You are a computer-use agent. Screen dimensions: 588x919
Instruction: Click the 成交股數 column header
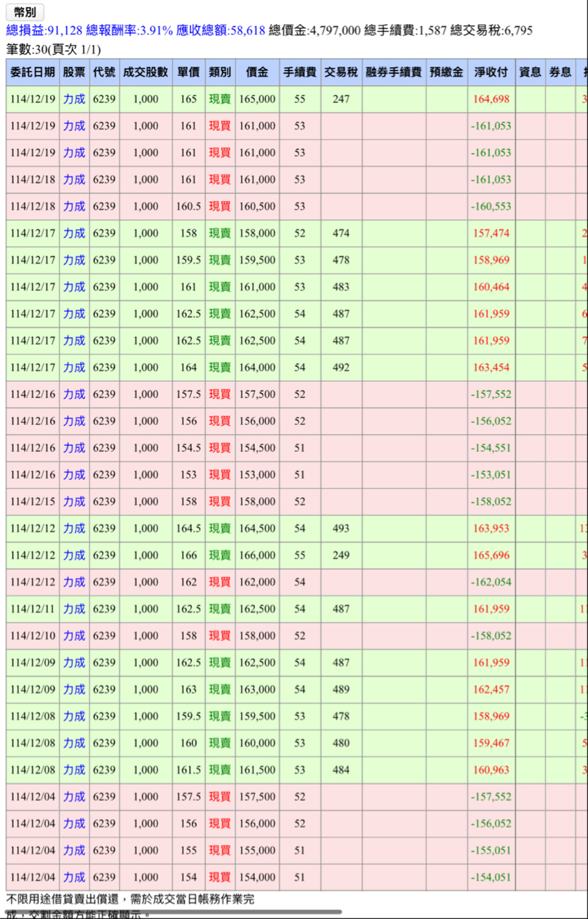tap(145, 72)
